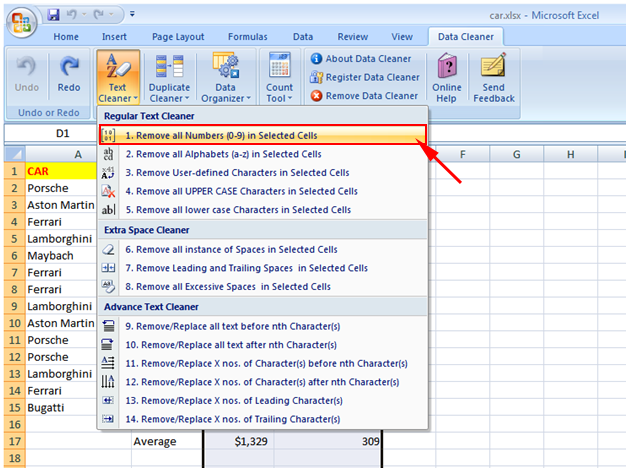Screen dimensions: 628x470
Task: Choose Remove/Replace all text after nth Character
Action: tap(263, 345)
